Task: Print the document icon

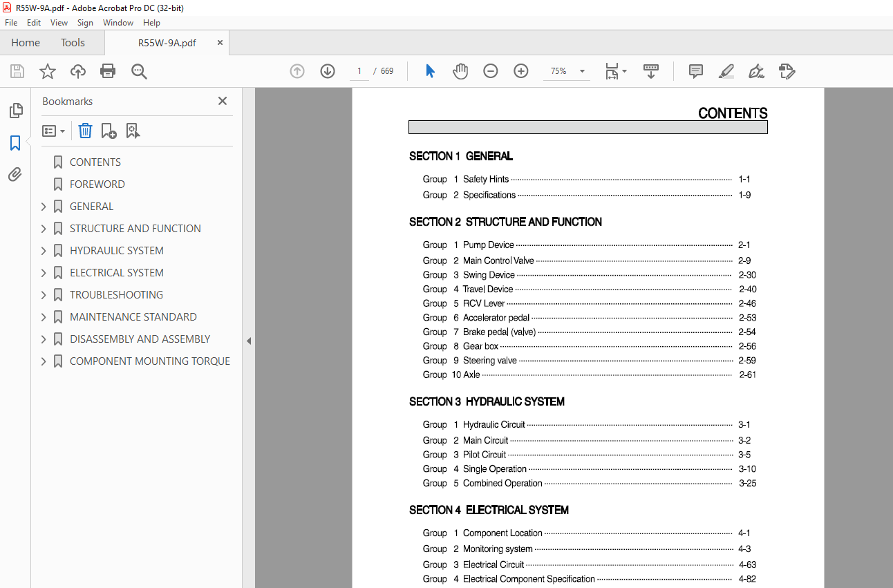Action: point(108,71)
